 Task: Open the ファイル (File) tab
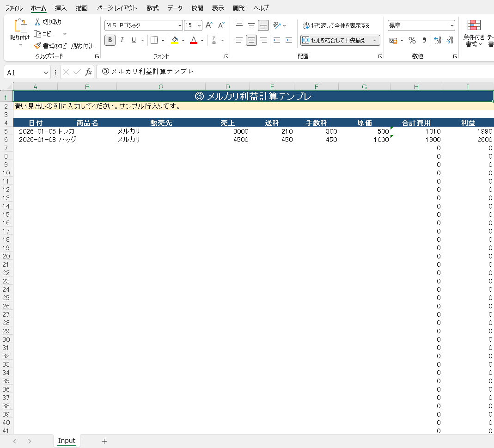(14, 8)
